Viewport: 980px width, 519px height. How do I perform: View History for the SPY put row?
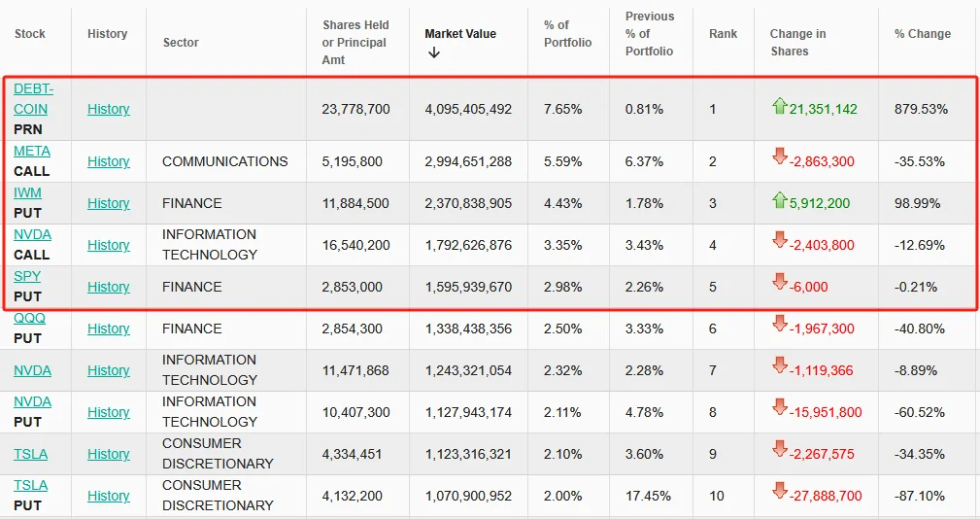[108, 287]
